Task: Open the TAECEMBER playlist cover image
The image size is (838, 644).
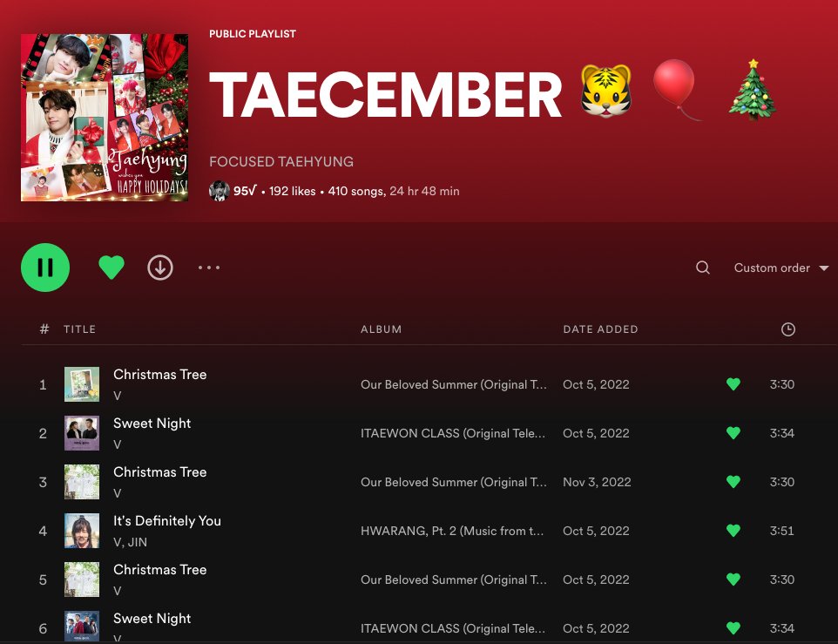Action: point(105,118)
